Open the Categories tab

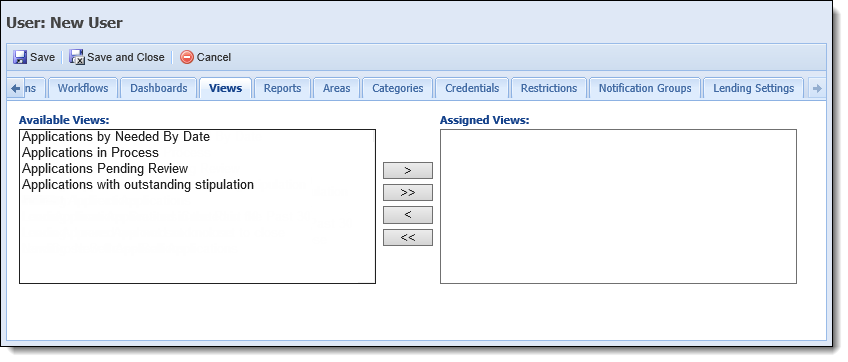click(398, 88)
